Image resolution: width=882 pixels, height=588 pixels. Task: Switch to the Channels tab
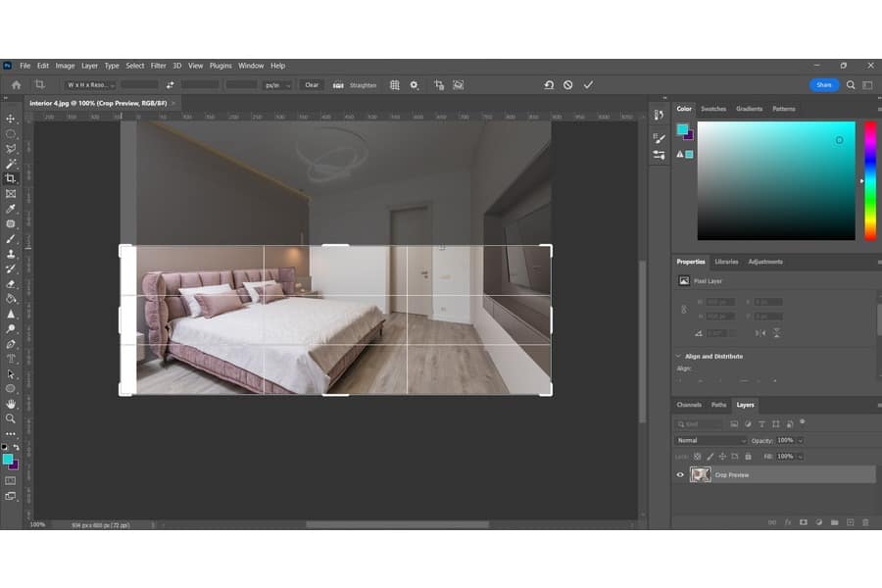689,405
